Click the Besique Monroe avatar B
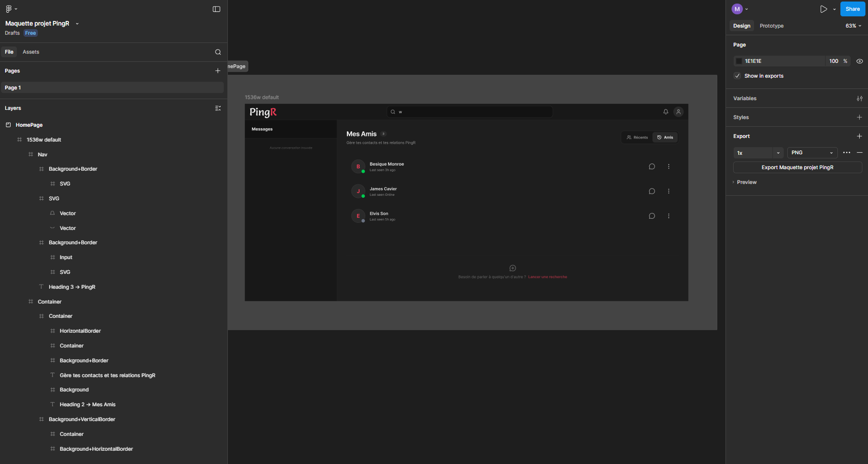Screen dimensions: 868x464 coord(358,167)
